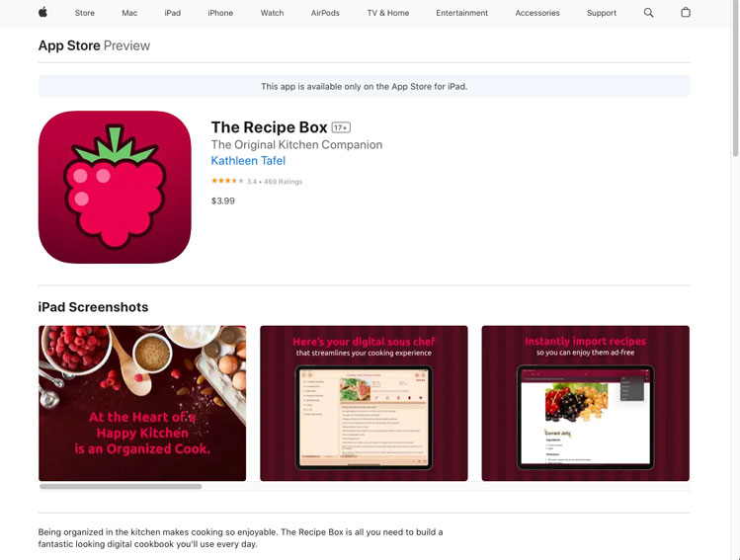The height and width of the screenshot is (560, 740).
Task: Open the Store menu
Action: coord(85,13)
